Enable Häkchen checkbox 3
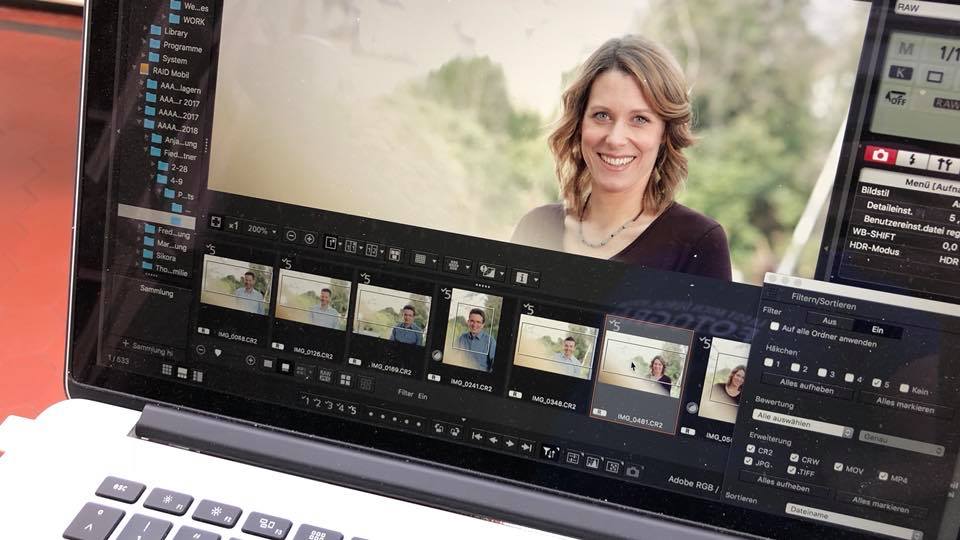The width and height of the screenshot is (960, 540). click(822, 372)
